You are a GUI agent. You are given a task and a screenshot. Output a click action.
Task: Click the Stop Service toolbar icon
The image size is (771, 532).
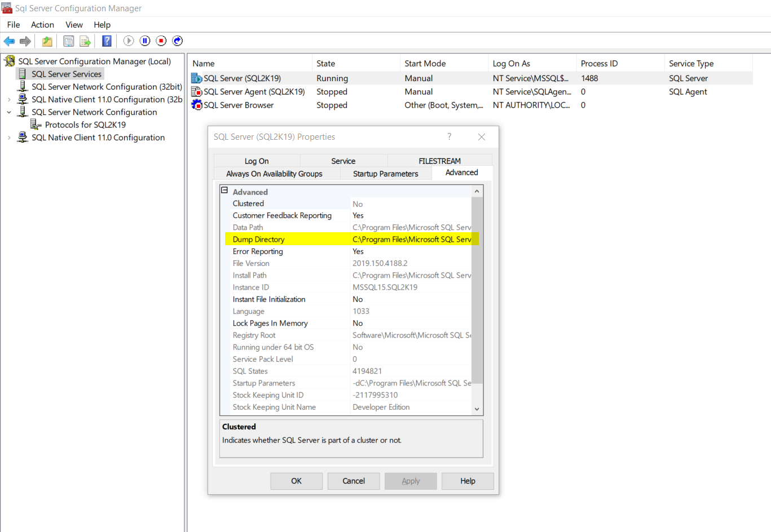[x=161, y=41]
